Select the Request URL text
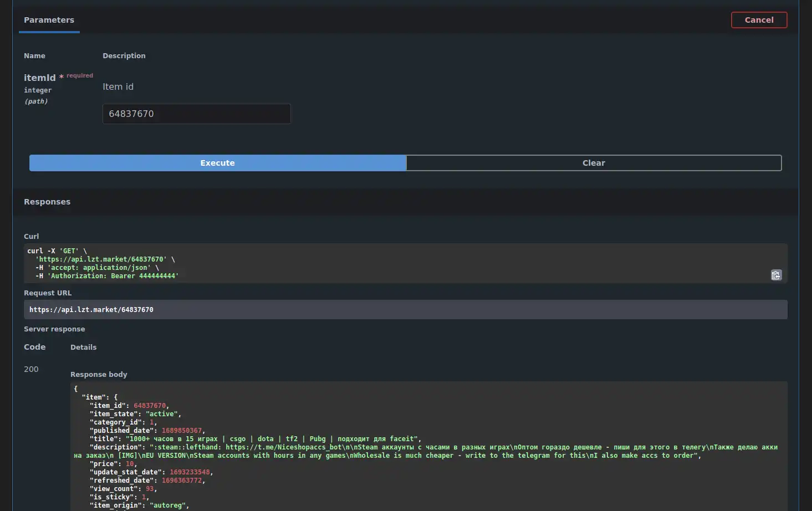Image resolution: width=812 pixels, height=511 pixels. 91,310
